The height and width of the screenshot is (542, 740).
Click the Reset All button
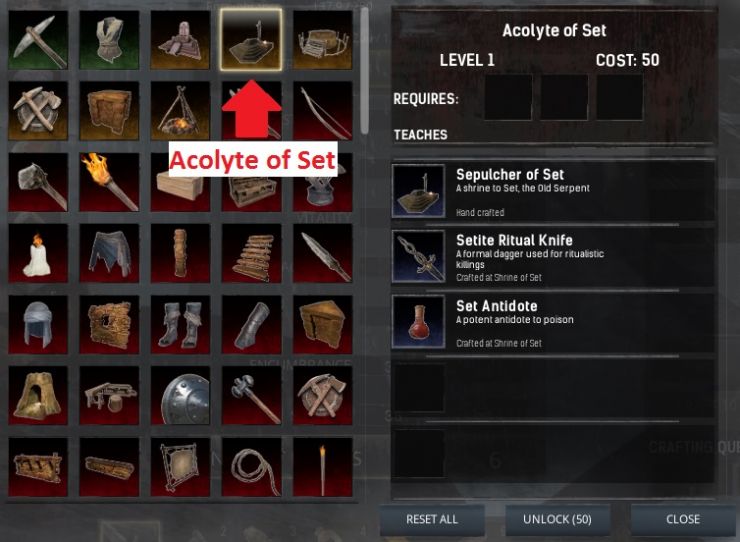point(432,519)
